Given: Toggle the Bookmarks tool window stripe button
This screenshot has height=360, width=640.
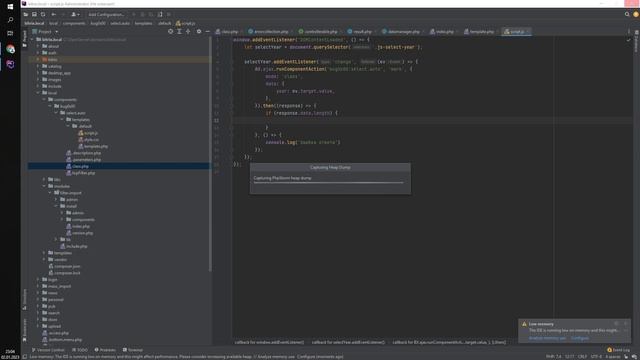Looking at the screenshot, I should [24, 330].
